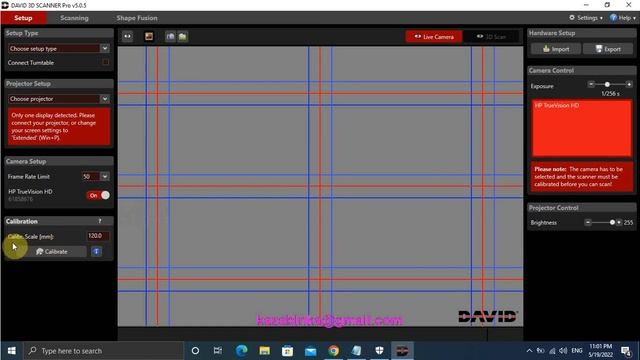Show hidden system tray icons
The height and width of the screenshot is (360, 640).
529,351
